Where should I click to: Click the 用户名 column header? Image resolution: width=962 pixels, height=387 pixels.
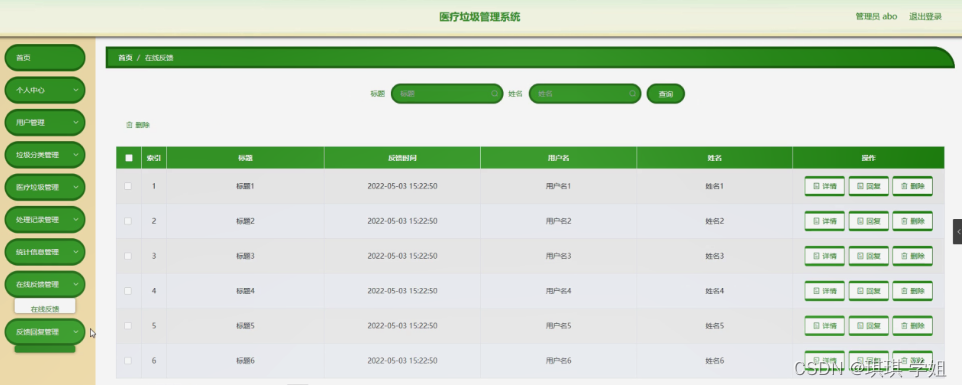(x=558, y=158)
